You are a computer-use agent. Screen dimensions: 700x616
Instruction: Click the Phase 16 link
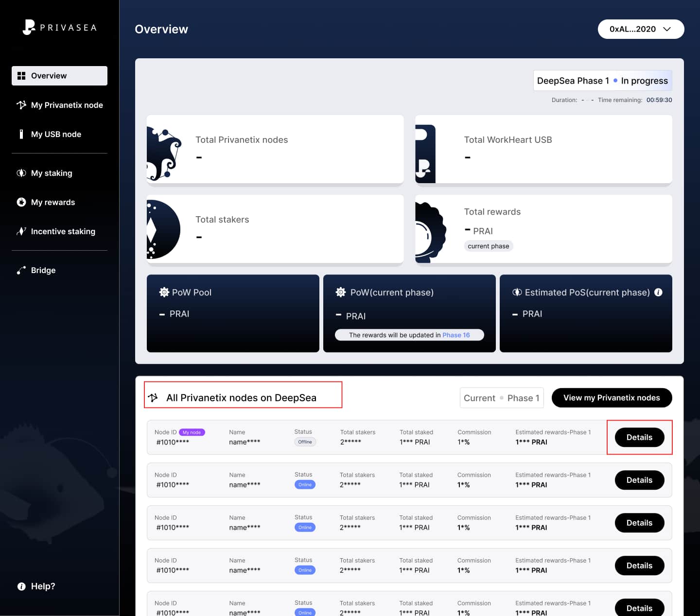456,335
